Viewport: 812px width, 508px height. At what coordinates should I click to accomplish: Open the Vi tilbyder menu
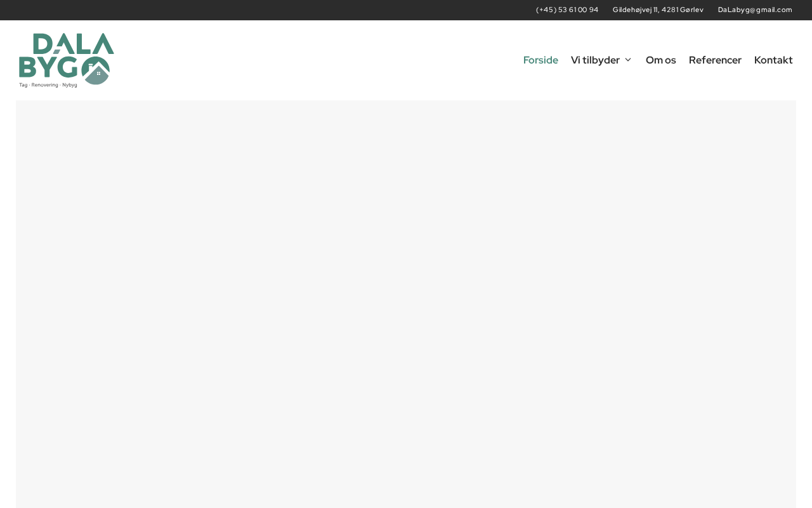595,60
